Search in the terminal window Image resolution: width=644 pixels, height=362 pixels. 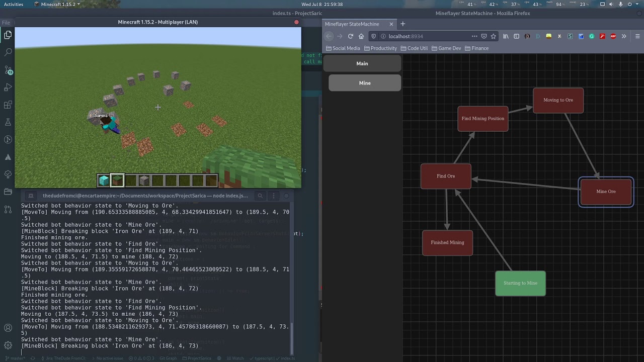click(260, 196)
